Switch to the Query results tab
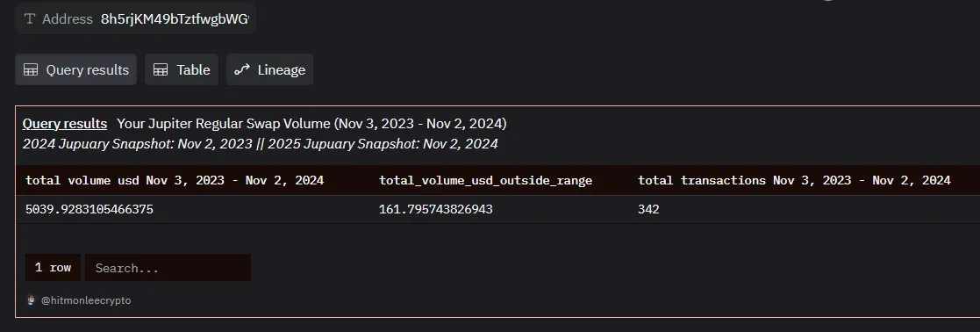Screen dimensions: 980x332 75,69
